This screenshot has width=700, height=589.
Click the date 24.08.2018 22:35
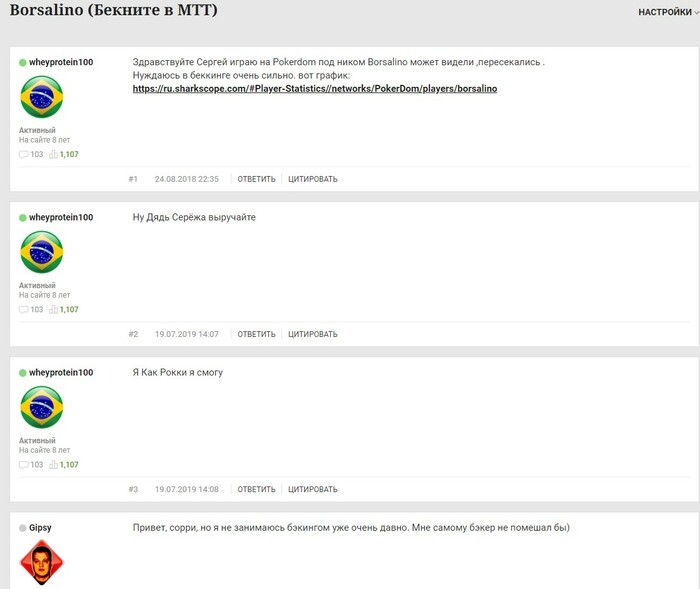click(187, 179)
